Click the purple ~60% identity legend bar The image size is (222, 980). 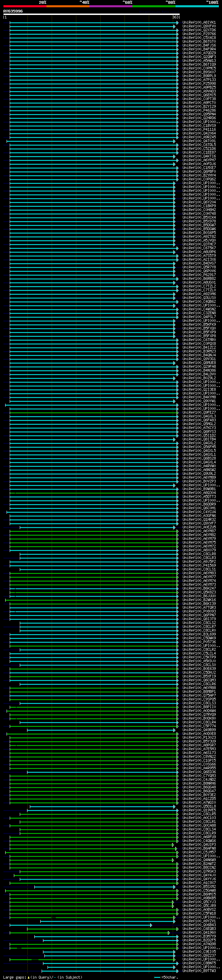pyautogui.click(x=111, y=6)
